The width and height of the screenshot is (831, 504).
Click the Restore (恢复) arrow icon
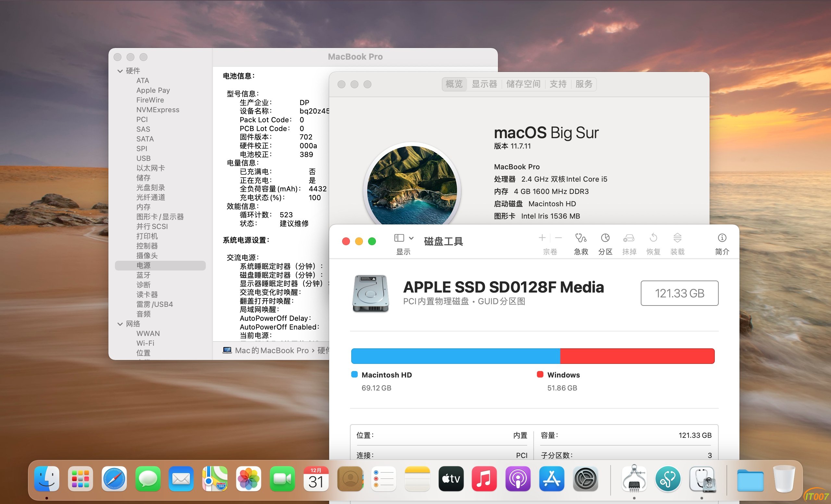pyautogui.click(x=653, y=238)
